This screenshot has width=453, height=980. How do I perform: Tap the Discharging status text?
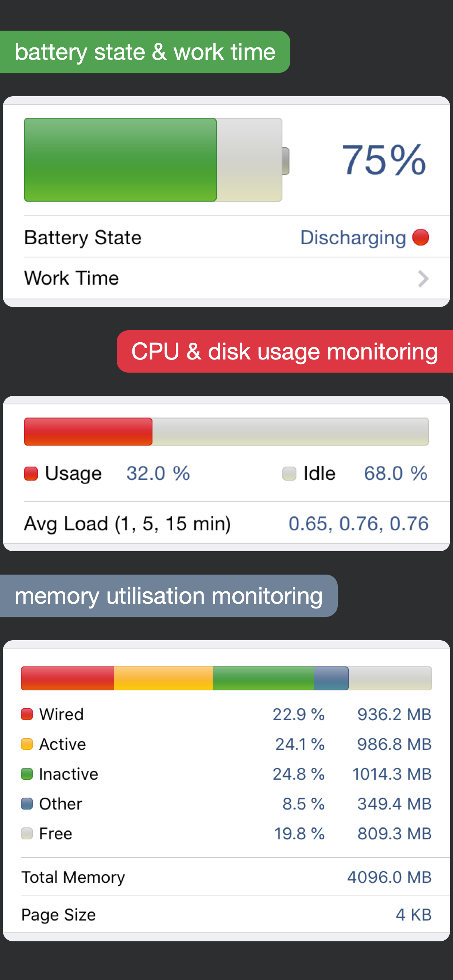tap(353, 237)
